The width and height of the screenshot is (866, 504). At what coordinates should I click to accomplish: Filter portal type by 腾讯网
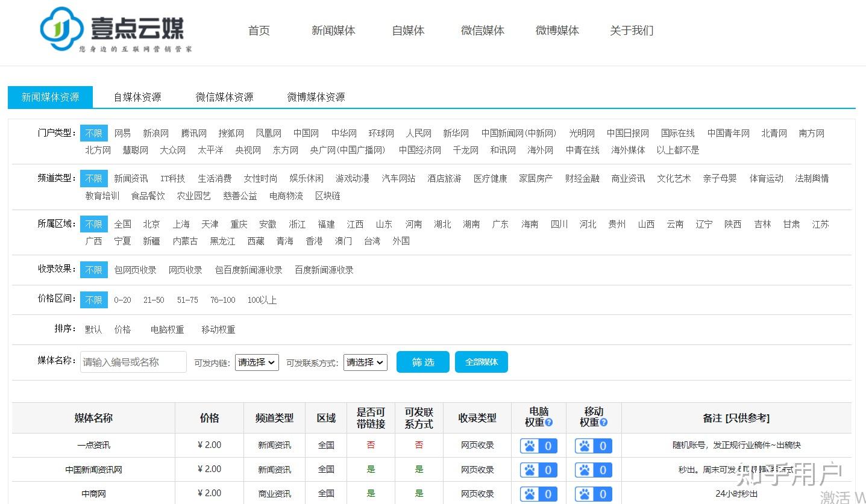click(x=194, y=133)
